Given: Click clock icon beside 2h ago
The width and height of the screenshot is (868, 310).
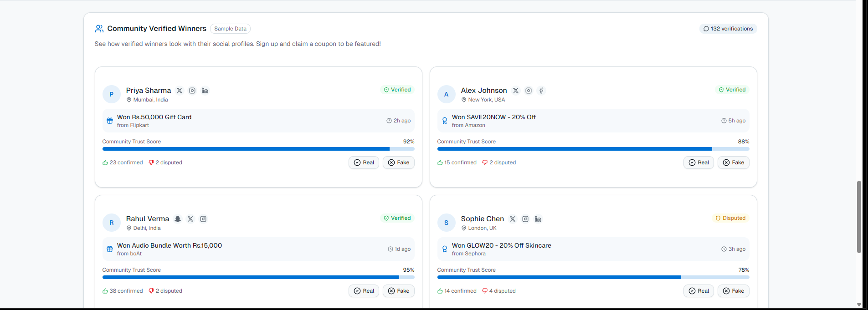Looking at the screenshot, I should click(x=389, y=121).
